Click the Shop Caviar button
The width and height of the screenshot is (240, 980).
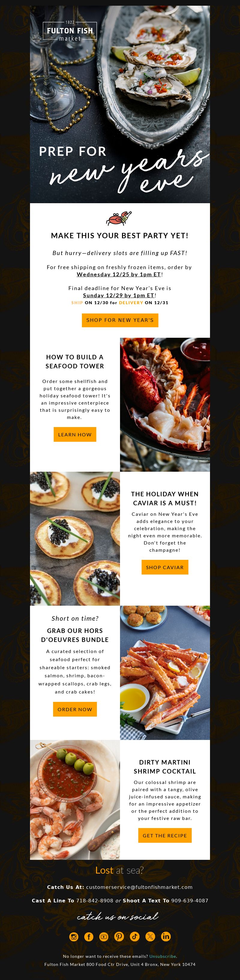coord(165,567)
